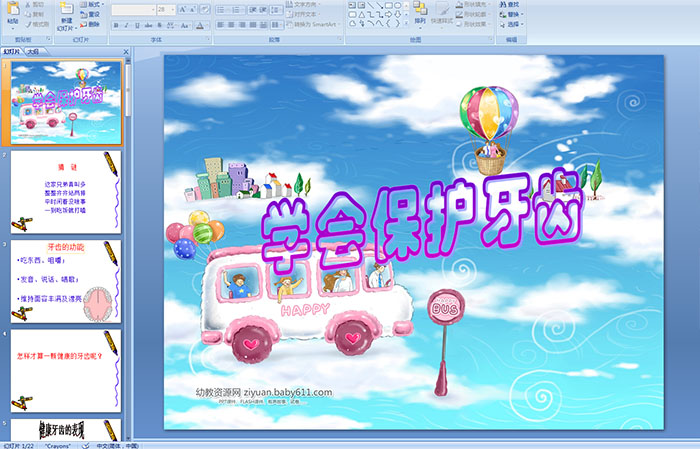This screenshot has height=449, width=700.
Task: Select slide 4 thumbnail with red question
Action: click(x=66, y=370)
